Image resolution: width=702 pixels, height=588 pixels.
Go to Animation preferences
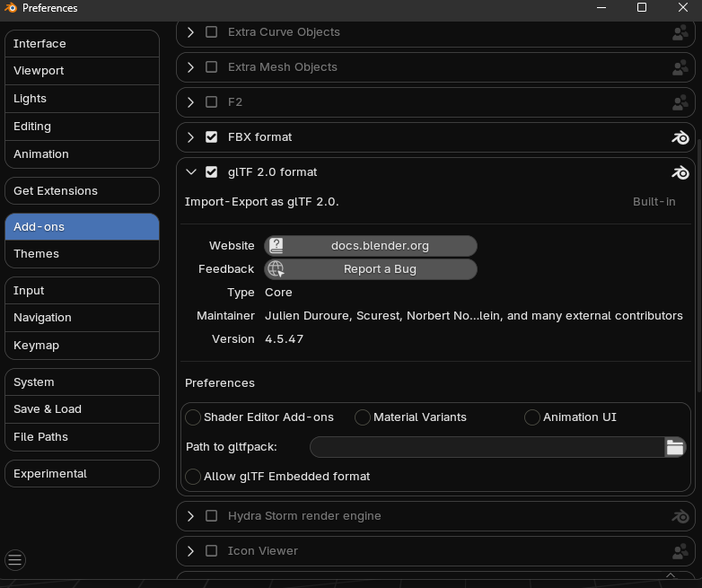click(82, 154)
